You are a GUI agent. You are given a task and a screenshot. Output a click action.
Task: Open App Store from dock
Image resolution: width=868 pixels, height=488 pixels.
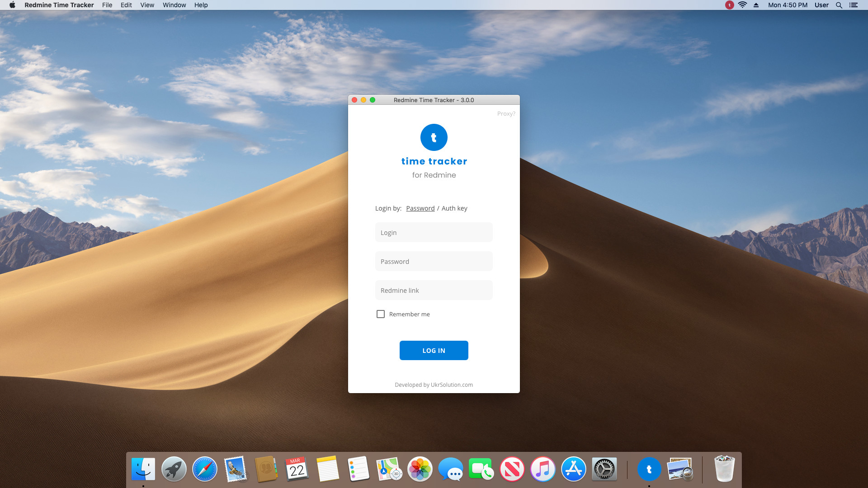(x=574, y=469)
